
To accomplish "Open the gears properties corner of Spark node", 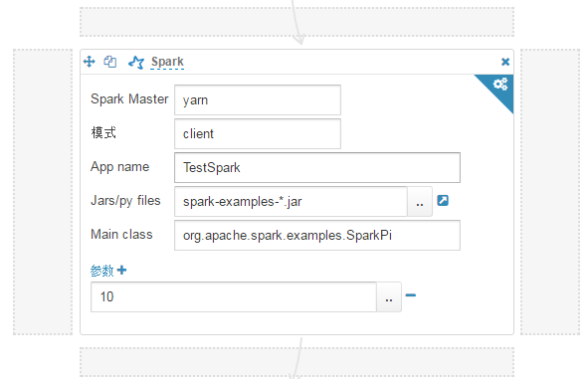I will coord(499,84).
